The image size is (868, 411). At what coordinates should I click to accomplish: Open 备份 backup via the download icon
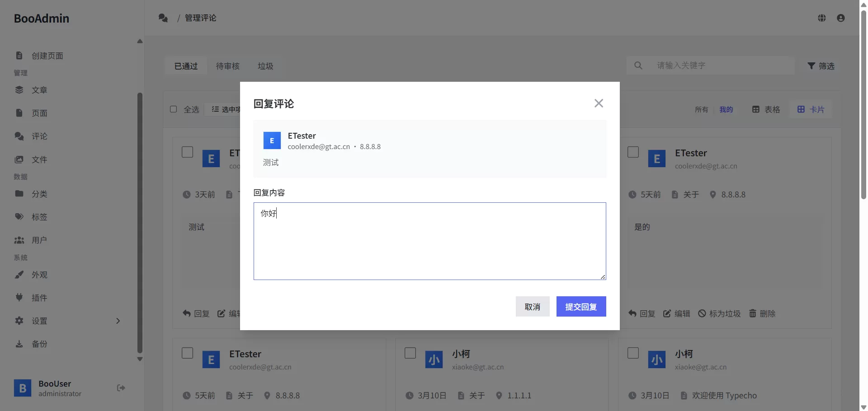[19, 344]
